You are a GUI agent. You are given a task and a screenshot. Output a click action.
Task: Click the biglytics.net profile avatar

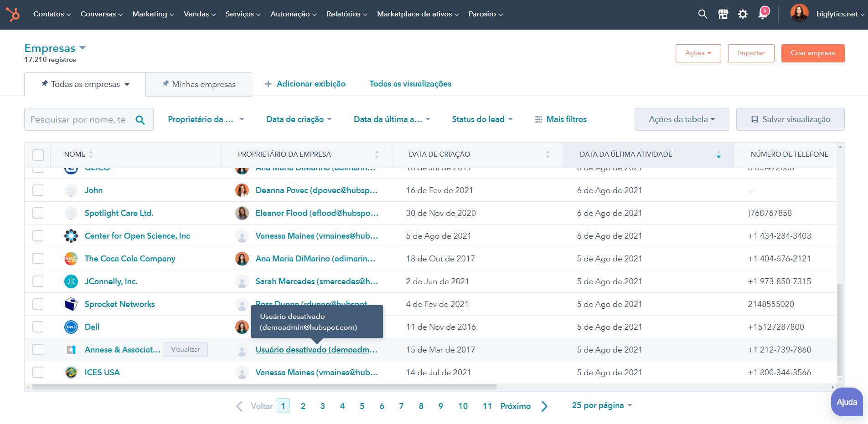coord(799,14)
